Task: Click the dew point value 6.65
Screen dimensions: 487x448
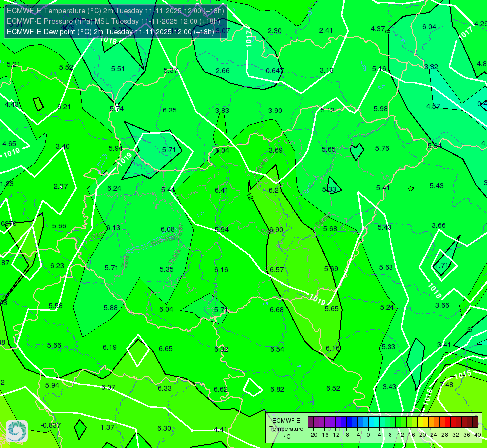Action: tap(166, 349)
